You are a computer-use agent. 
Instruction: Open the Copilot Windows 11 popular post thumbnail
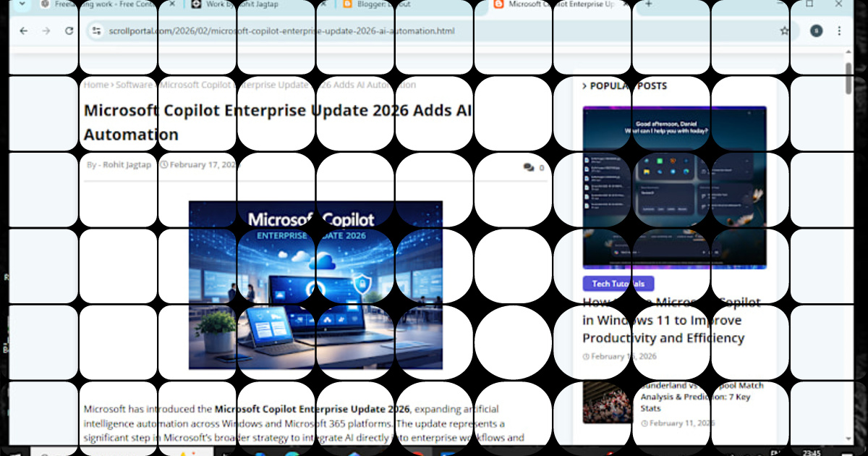(674, 187)
